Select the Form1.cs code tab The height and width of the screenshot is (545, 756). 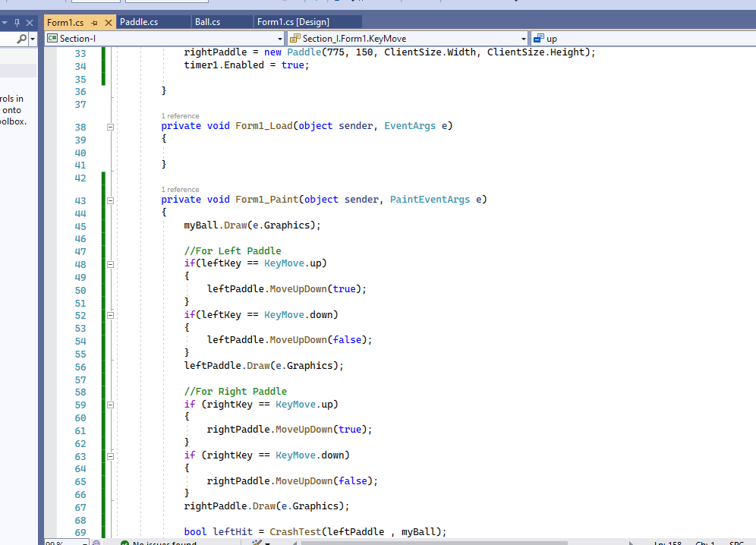click(65, 23)
